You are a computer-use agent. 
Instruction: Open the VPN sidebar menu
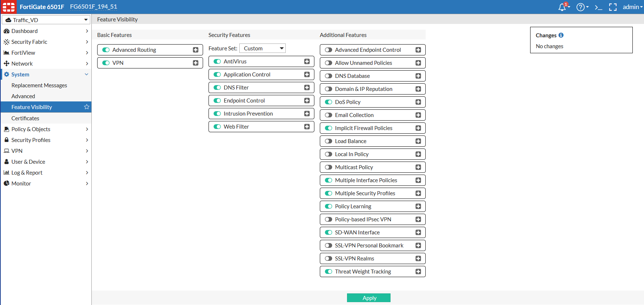[x=46, y=151]
